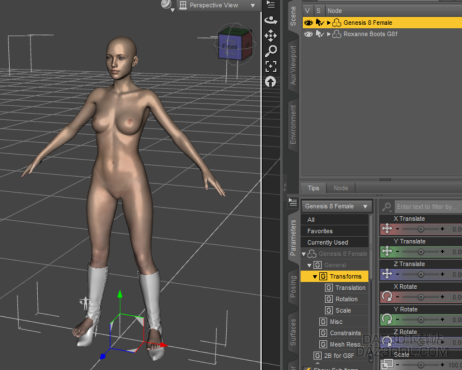Image resolution: width=462 pixels, height=370 pixels.
Task: Click the filter magnifier icon in Parameters
Action: click(387, 207)
